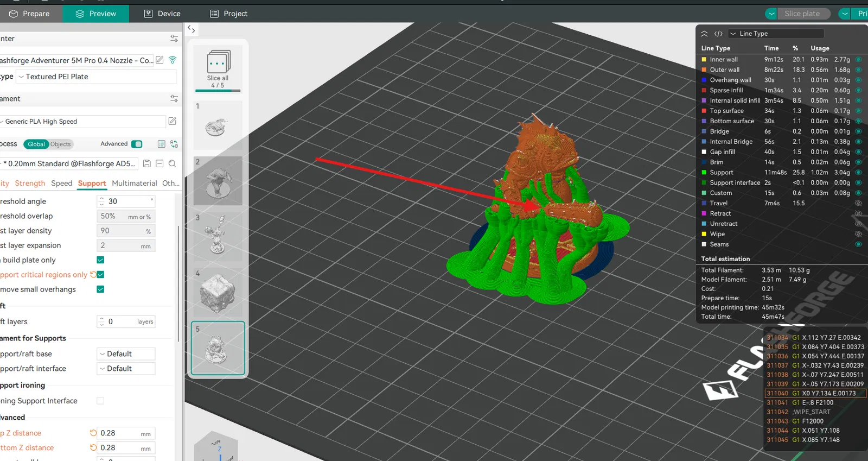Uncheck Remove small overhangs checkbox

click(x=100, y=289)
